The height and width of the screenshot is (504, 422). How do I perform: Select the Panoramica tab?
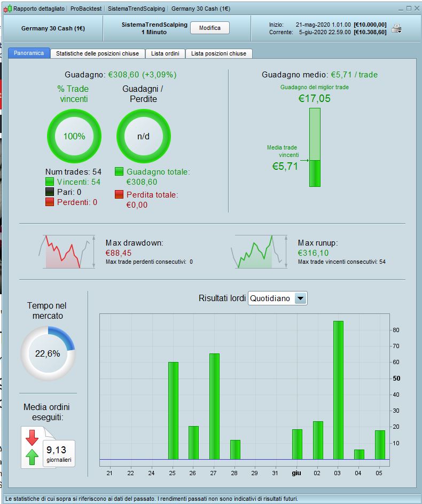tap(29, 53)
